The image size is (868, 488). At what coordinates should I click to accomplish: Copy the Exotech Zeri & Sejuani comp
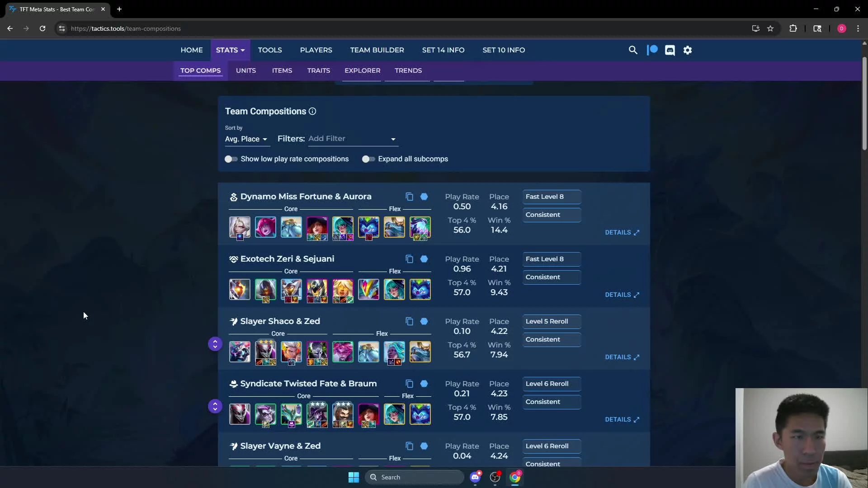point(409,259)
